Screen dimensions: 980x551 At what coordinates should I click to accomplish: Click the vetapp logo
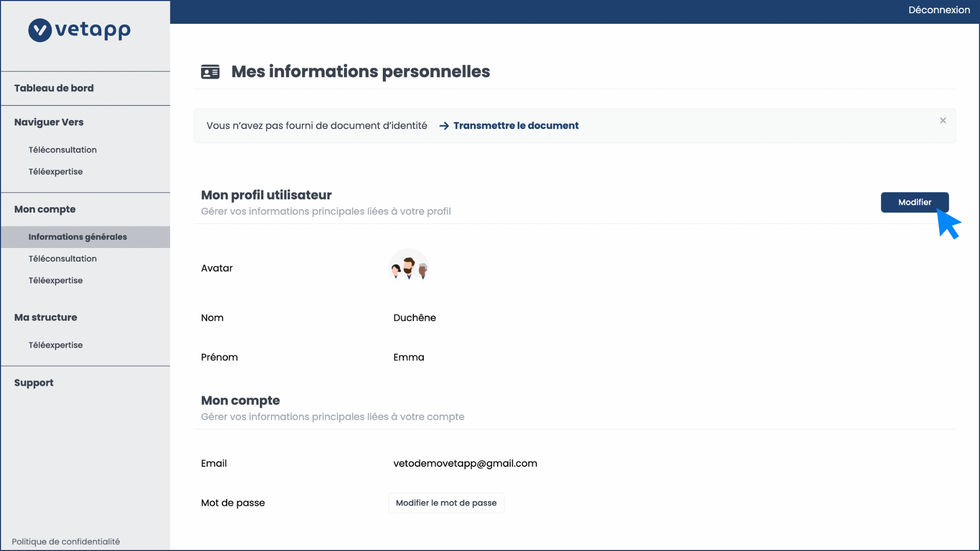(x=80, y=30)
